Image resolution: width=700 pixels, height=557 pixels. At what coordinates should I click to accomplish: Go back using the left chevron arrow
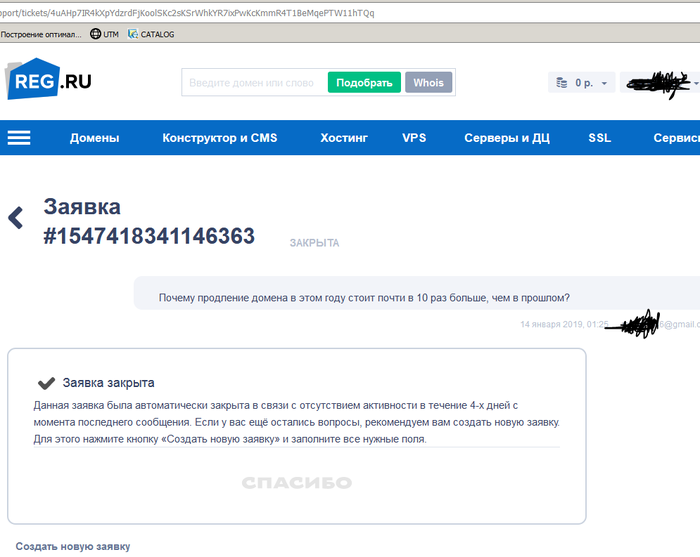point(15,218)
